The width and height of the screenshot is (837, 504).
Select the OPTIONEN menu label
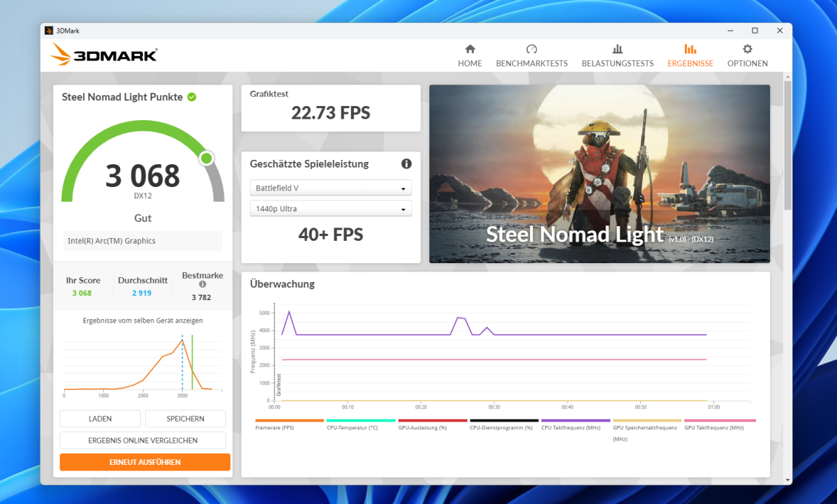[748, 64]
